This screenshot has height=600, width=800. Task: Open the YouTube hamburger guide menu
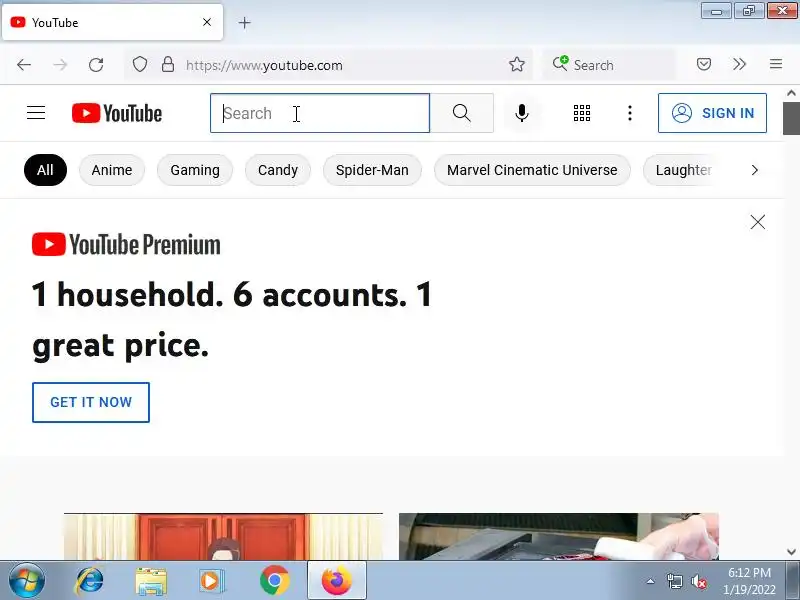click(36, 113)
